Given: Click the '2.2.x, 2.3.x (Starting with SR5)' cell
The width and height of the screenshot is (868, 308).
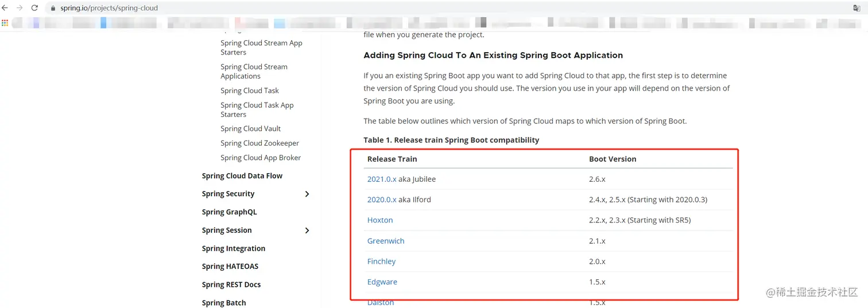Looking at the screenshot, I should [640, 220].
